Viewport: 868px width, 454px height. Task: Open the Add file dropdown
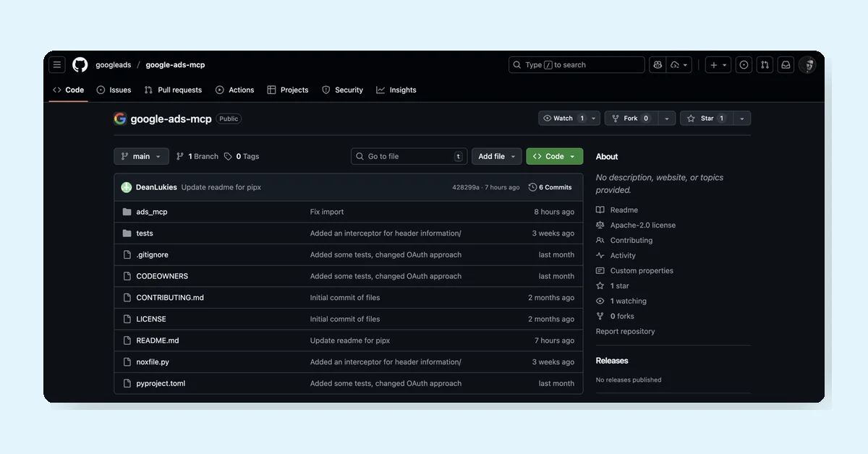[x=497, y=157]
